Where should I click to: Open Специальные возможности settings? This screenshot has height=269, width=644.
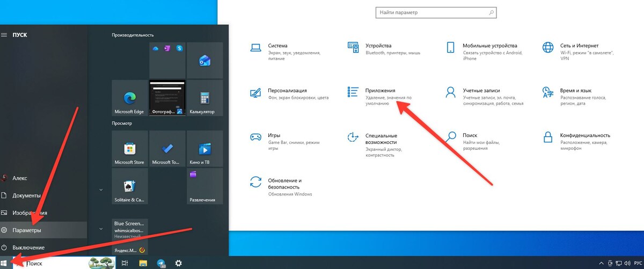coord(373,145)
